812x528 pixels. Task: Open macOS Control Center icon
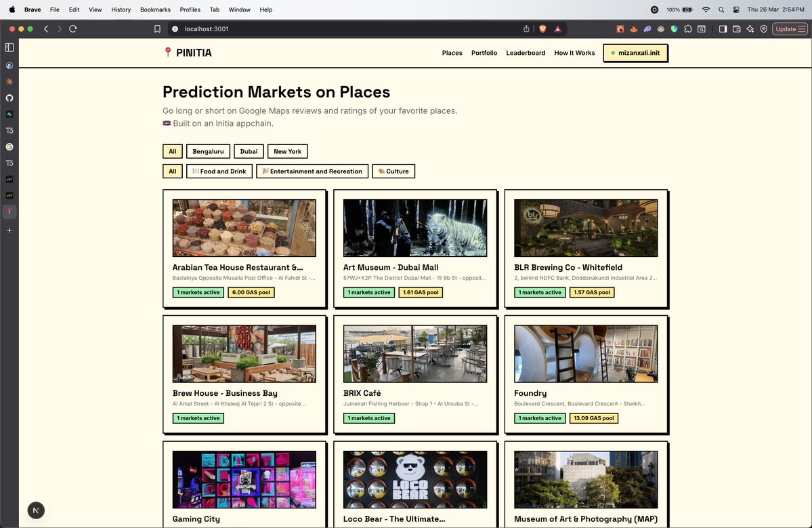pos(736,9)
